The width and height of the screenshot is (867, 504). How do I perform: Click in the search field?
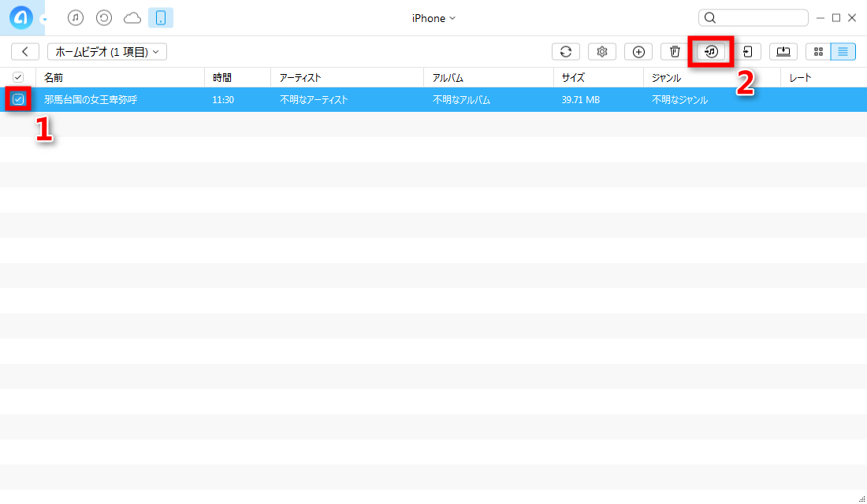click(753, 17)
